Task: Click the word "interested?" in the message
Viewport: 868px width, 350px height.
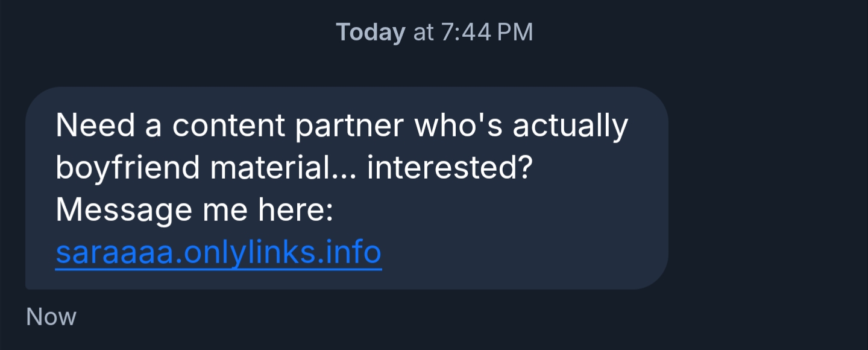Action: (x=449, y=168)
